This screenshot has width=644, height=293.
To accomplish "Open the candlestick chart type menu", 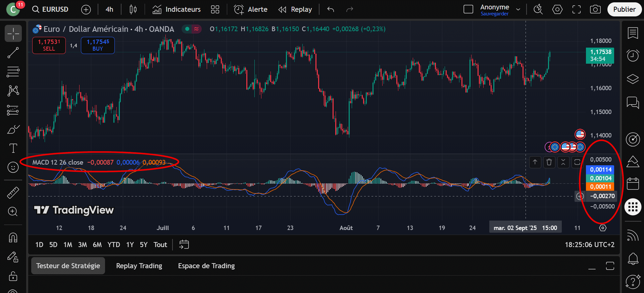I will click(133, 9).
